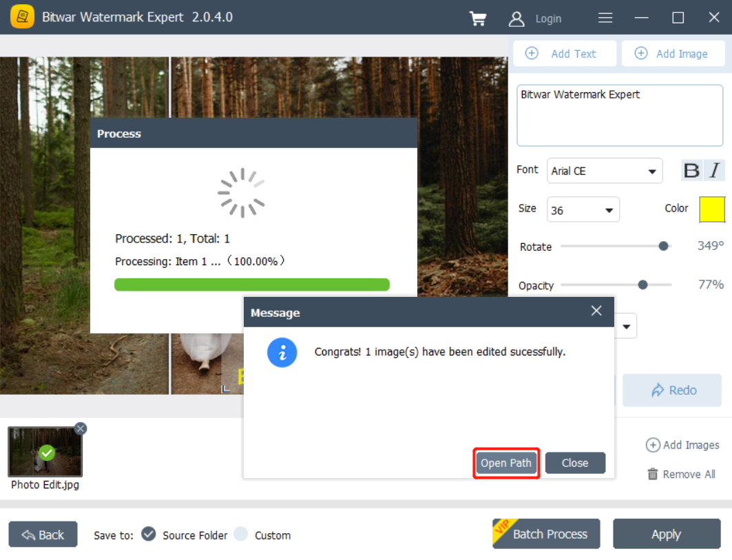Click the Photo Edit.jpg file name
The height and width of the screenshot is (560, 732).
pyautogui.click(x=45, y=485)
